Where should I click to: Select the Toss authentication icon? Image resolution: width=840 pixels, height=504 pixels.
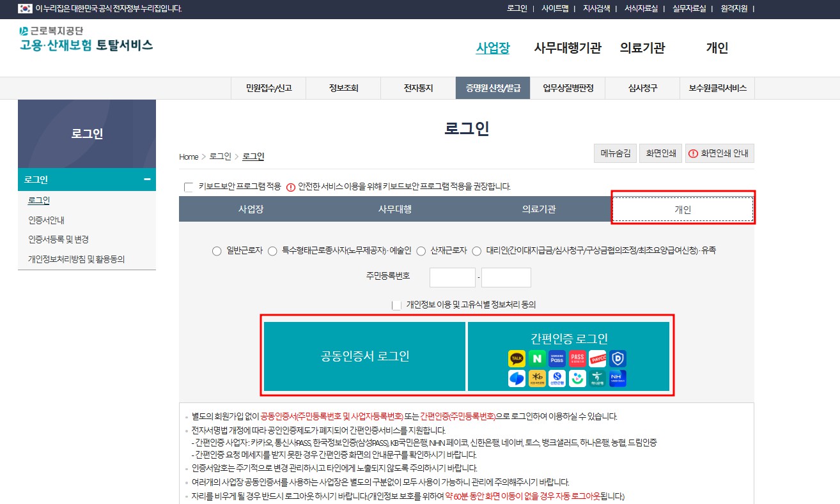tap(517, 378)
